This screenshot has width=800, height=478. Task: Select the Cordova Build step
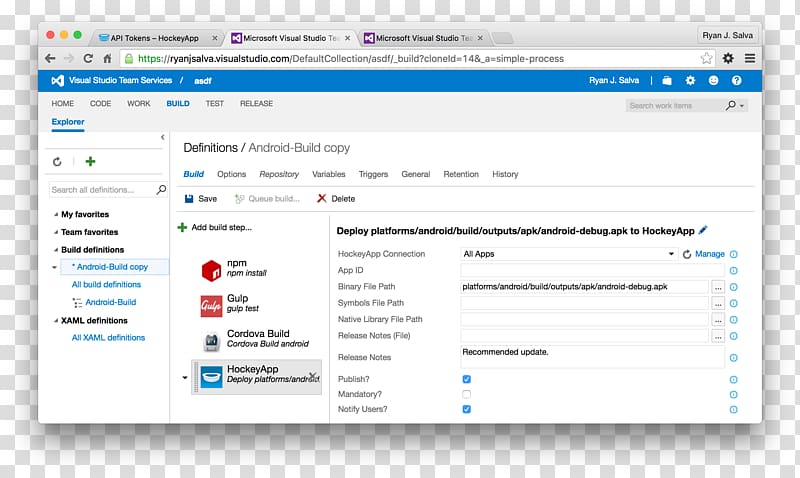[258, 339]
